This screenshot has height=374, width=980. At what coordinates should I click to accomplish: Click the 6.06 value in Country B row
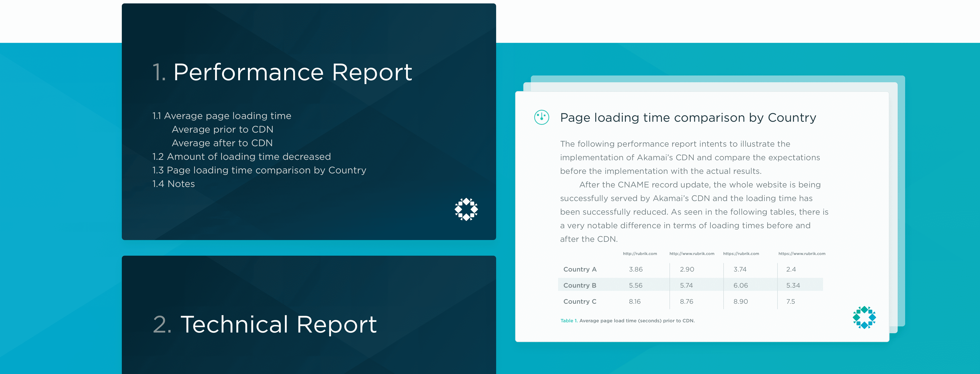point(740,285)
